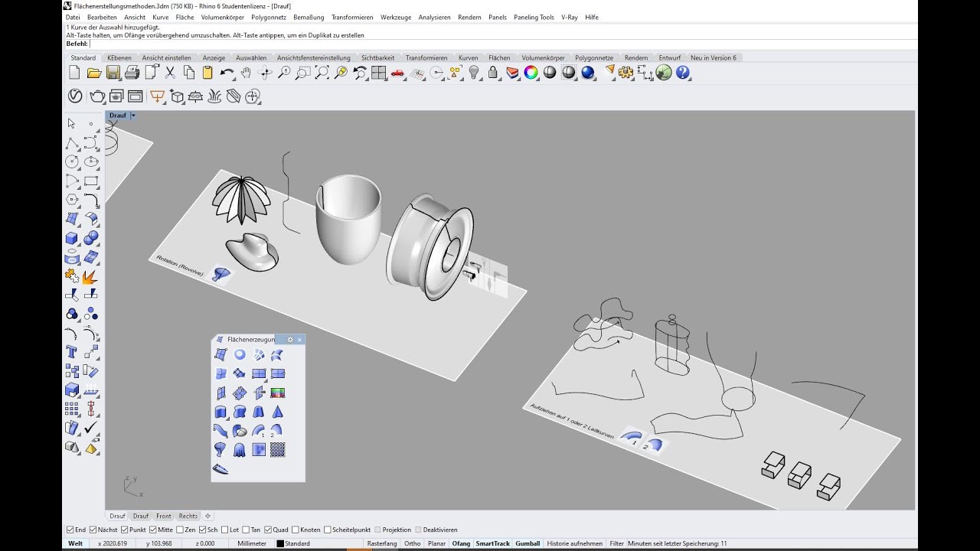Select the scissors Cut icon
This screenshot has width=980, height=551.
[170, 73]
